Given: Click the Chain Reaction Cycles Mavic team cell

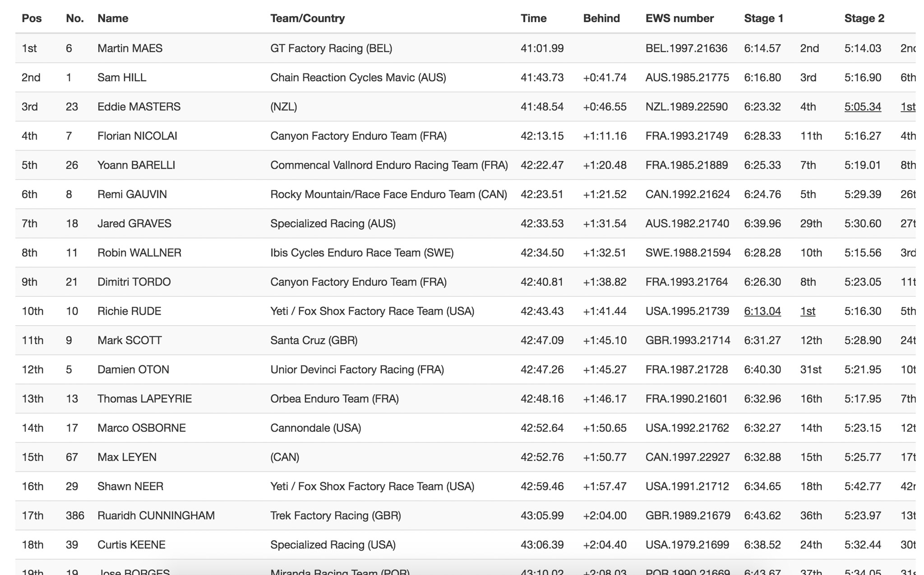Looking at the screenshot, I should coord(358,78).
